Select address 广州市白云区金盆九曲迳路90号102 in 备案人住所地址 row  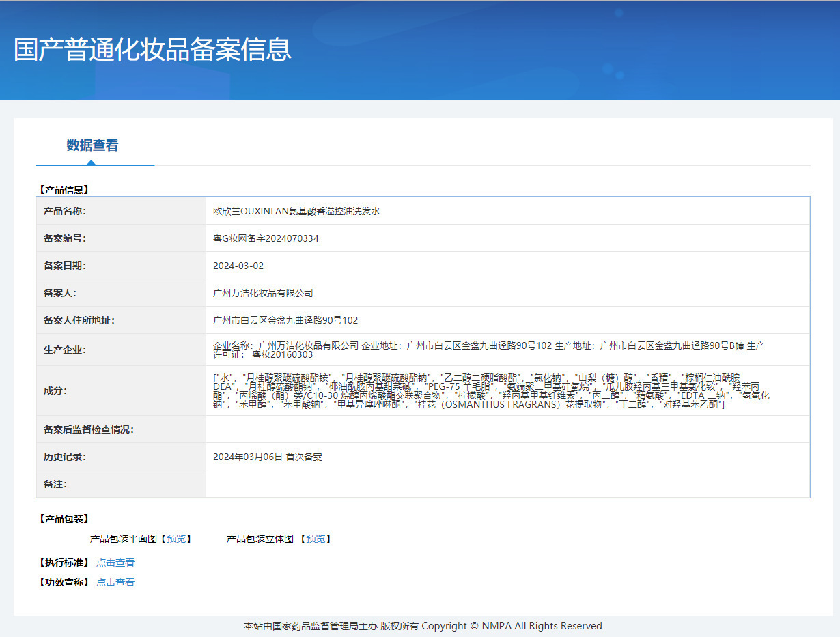(285, 320)
